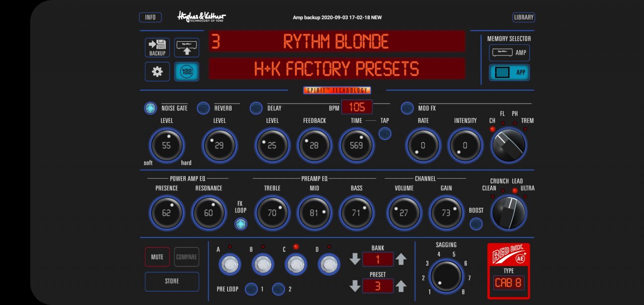This screenshot has height=305, width=644.
Task: Click the COMPARE button
Action: (187, 257)
